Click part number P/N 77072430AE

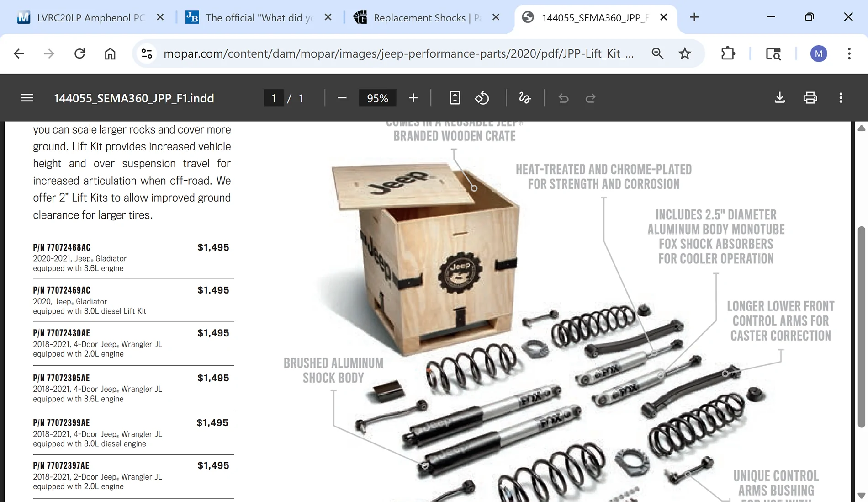(61, 333)
